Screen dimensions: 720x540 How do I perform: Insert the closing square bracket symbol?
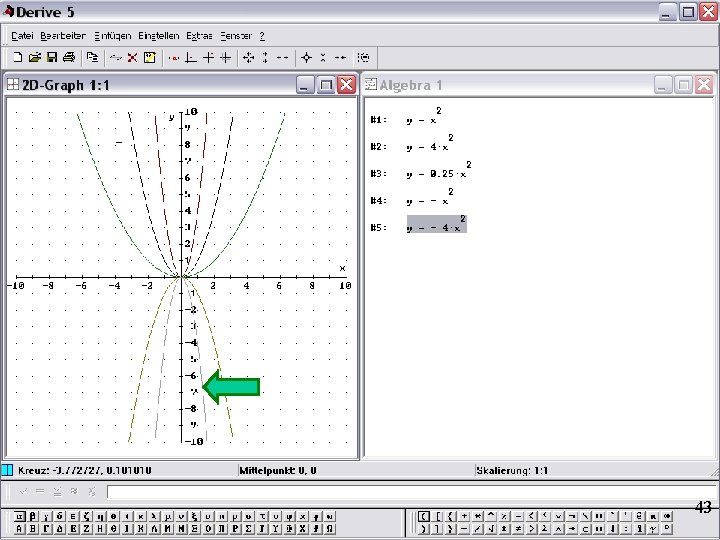(x=437, y=529)
